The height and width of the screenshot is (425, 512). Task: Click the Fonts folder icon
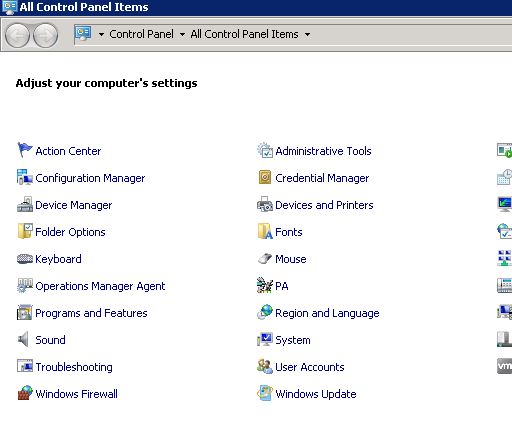click(265, 231)
